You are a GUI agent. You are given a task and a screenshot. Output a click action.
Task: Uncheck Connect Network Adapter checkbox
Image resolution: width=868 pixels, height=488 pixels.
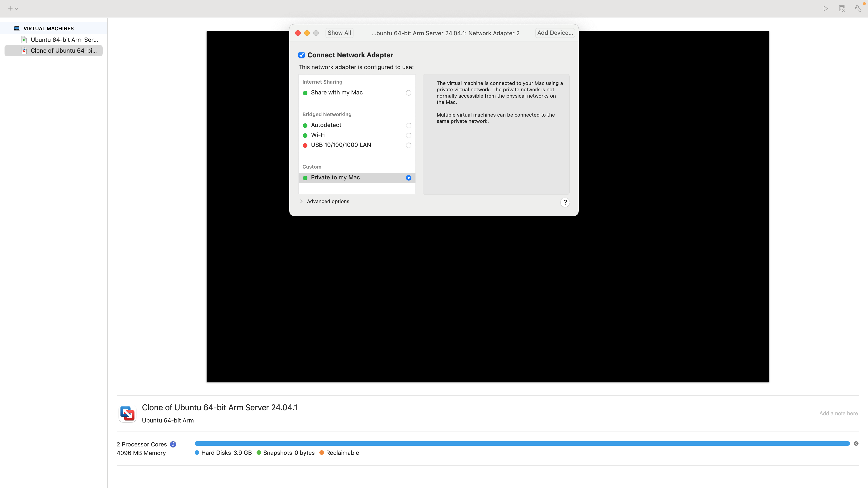tap(301, 55)
